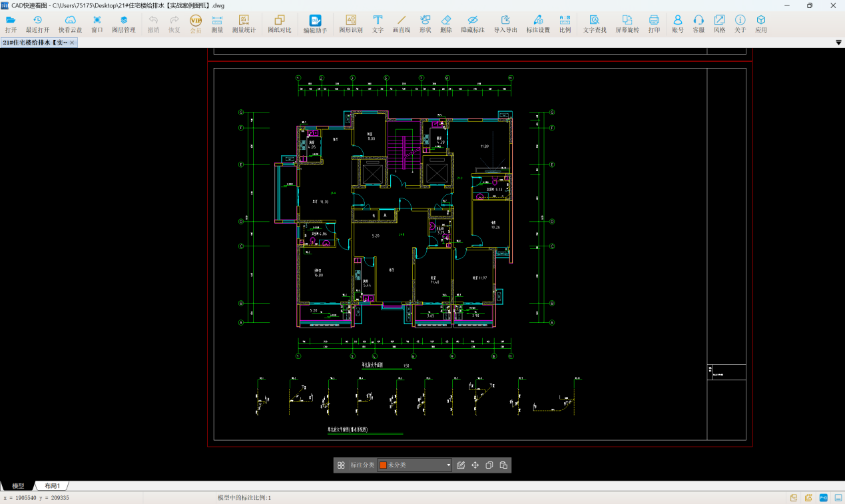Viewport: 845px width, 504px height.
Task: Paste annotation with the clipboard icon
Action: tap(503, 465)
